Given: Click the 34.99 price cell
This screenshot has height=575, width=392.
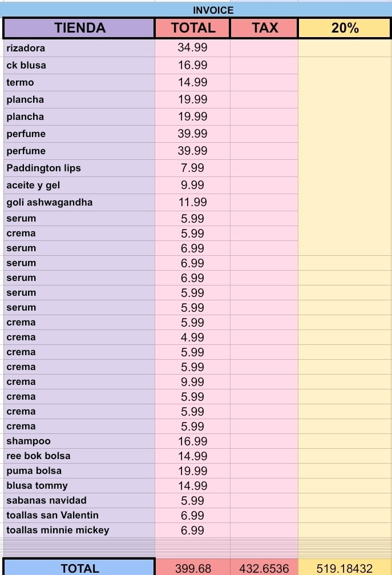Looking at the screenshot, I should click(x=192, y=48).
